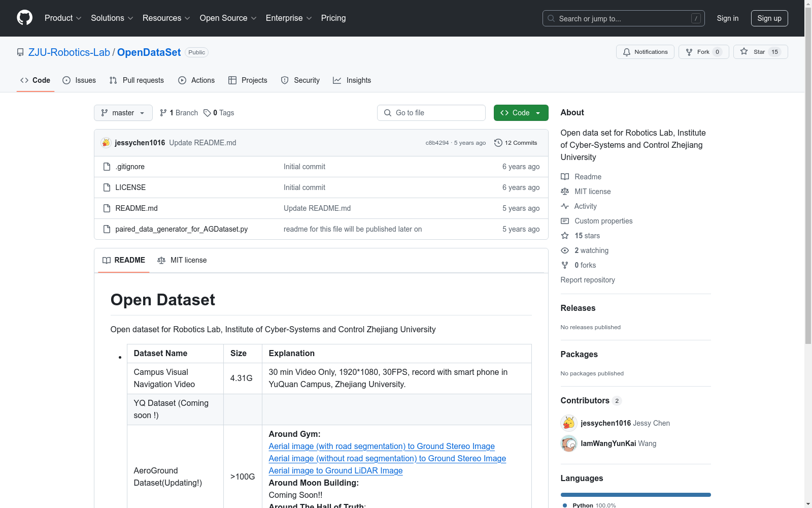Open the Pricing page link
The height and width of the screenshot is (508, 812).
pyautogui.click(x=333, y=18)
